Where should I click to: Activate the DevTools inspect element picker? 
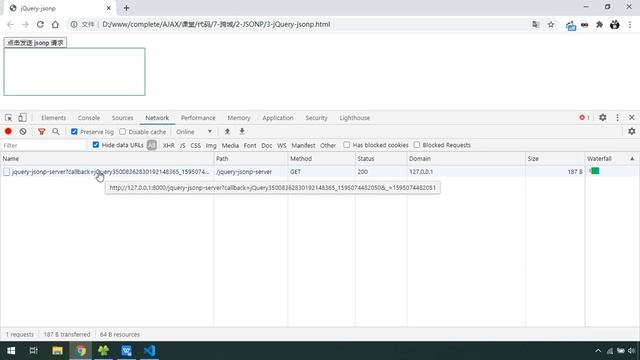coord(9,118)
